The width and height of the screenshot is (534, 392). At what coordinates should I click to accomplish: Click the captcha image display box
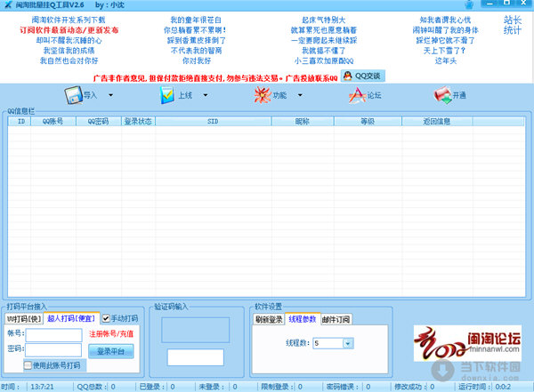coord(196,330)
